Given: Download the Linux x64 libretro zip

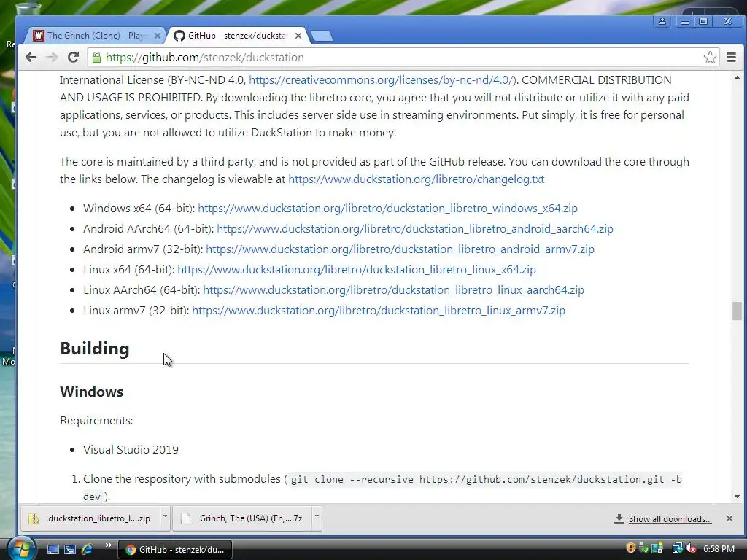Looking at the screenshot, I should [356, 270].
